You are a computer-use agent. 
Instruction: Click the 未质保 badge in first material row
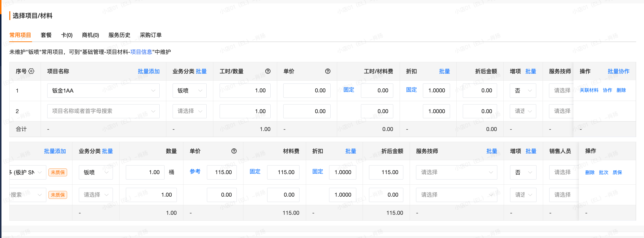pyautogui.click(x=58, y=172)
